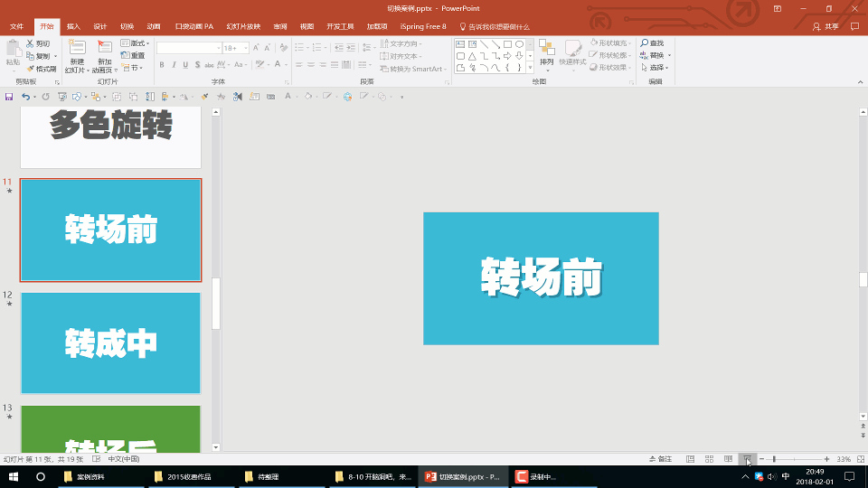Viewport: 868px width, 488px height.
Task: Click the Find (查找) magnifier tool
Action: pos(652,43)
